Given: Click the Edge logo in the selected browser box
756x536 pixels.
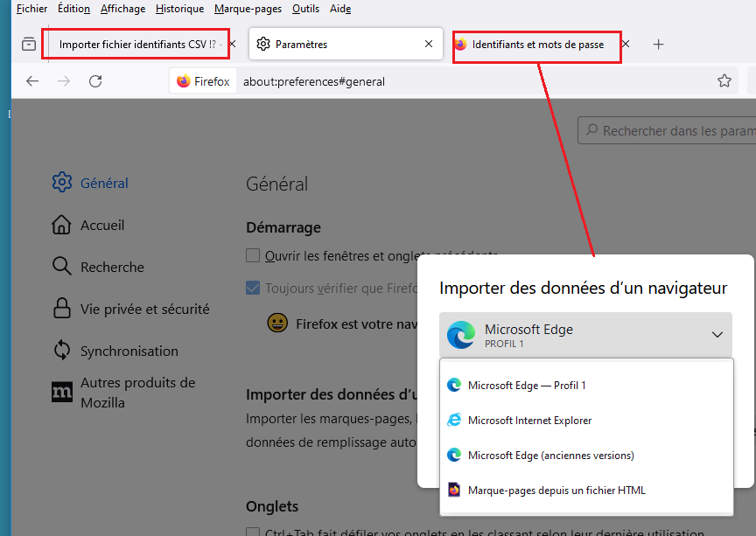Looking at the screenshot, I should [x=460, y=335].
